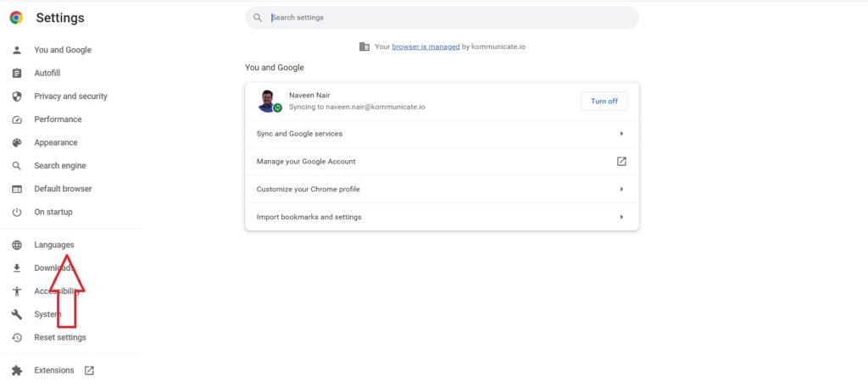Open Privacy and security settings

[x=71, y=97]
